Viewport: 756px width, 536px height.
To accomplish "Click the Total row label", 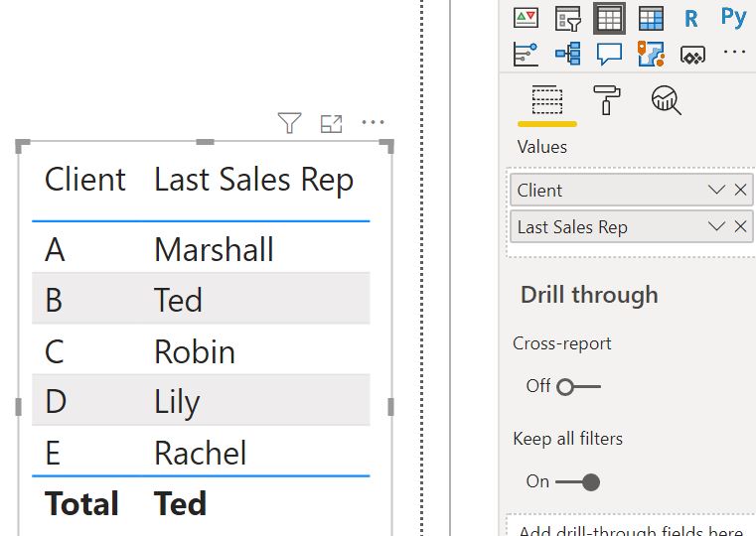I will coord(81,503).
